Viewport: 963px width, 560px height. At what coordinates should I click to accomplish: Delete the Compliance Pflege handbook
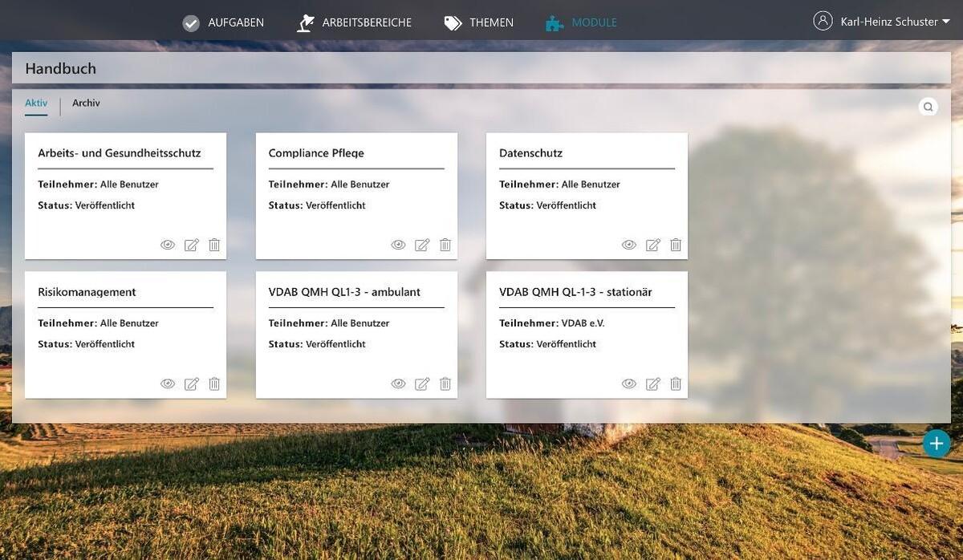click(x=445, y=245)
